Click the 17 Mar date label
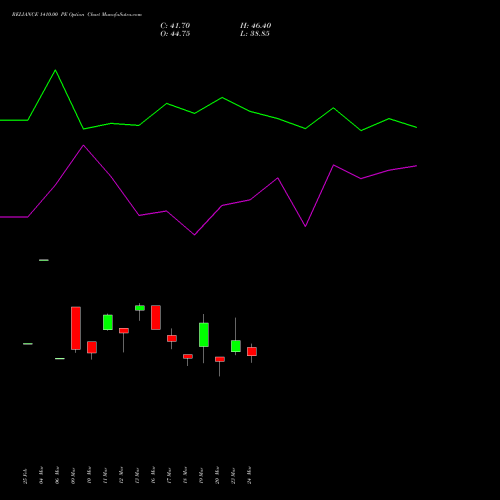The image size is (500, 500). tap(170, 476)
